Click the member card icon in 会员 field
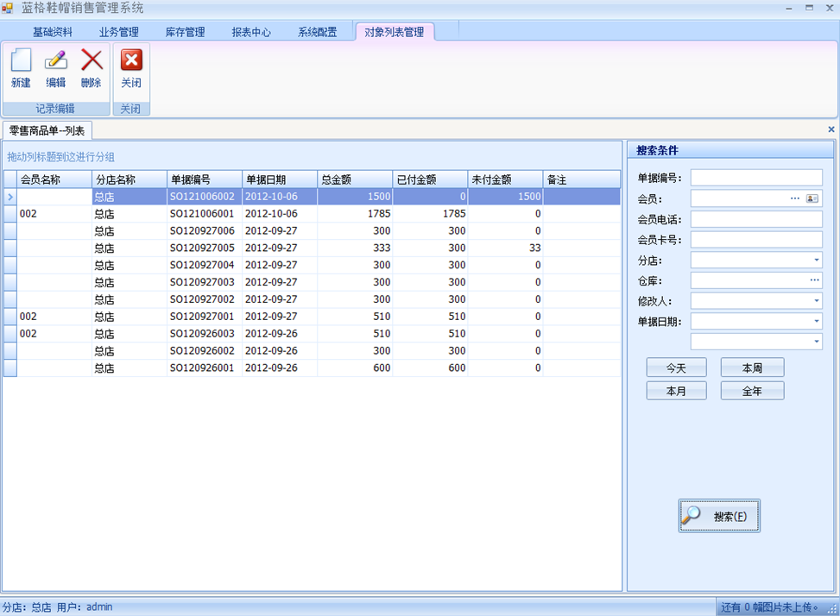 tap(812, 198)
